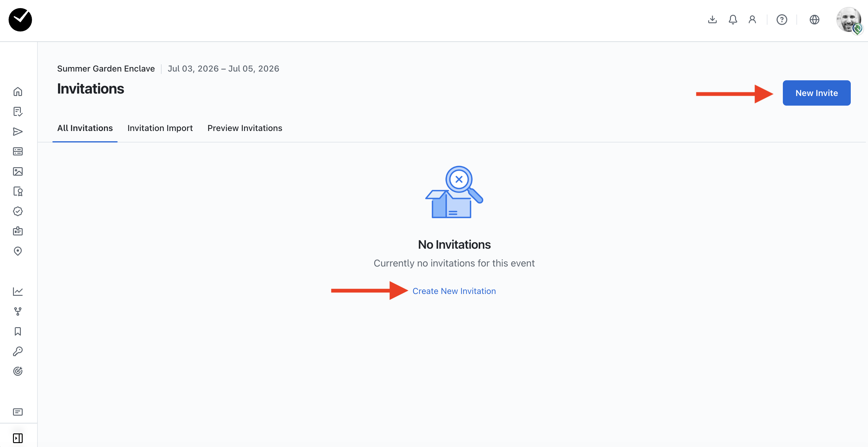
Task: Click the Create New Invitation link
Action: pyautogui.click(x=454, y=291)
